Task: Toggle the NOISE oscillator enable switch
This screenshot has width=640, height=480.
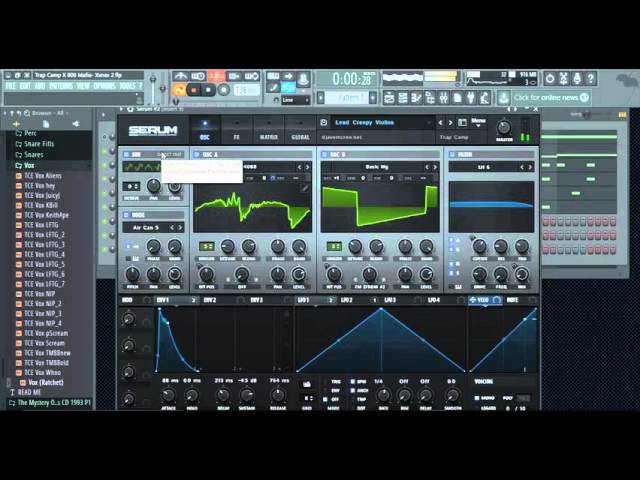Action: point(126,215)
